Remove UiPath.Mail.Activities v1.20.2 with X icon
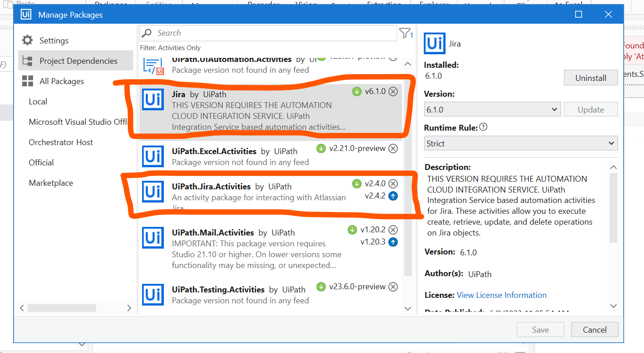Viewport: 644px width, 353px height. (393, 230)
